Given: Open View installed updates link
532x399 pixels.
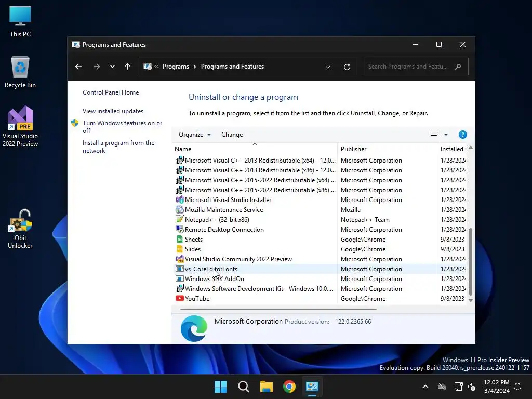Looking at the screenshot, I should [113, 111].
